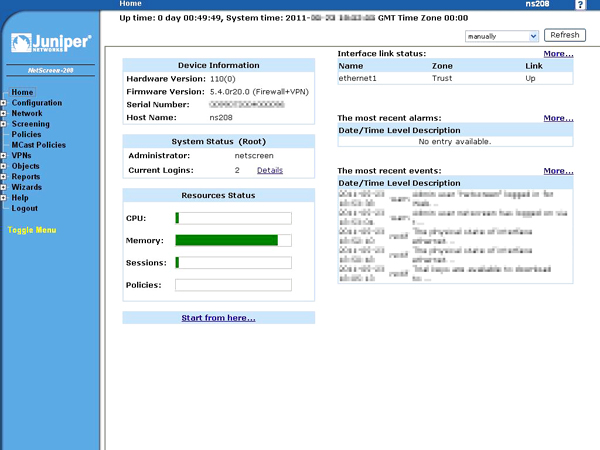Expand the Screening tree node

pos(3,124)
